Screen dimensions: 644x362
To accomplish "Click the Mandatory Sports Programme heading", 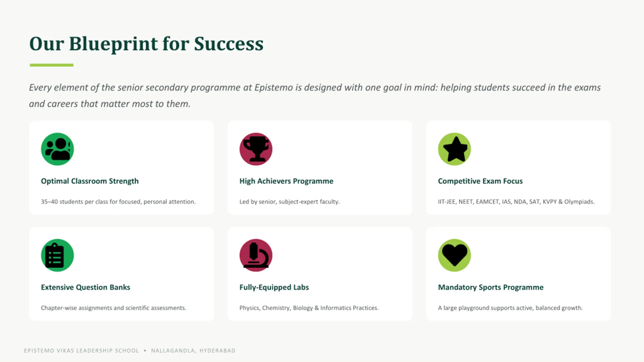I will [x=491, y=287].
